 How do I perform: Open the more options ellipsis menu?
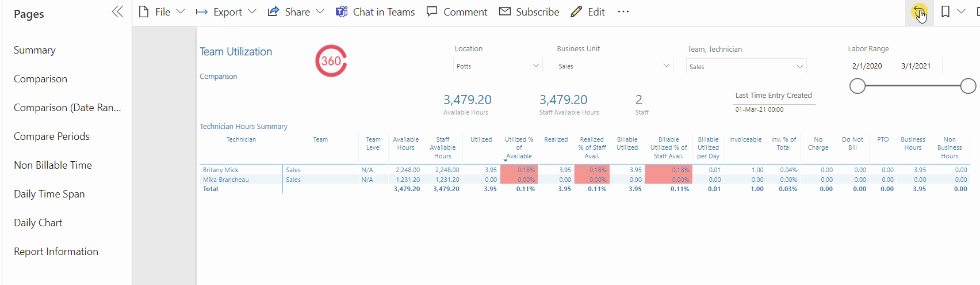click(623, 12)
